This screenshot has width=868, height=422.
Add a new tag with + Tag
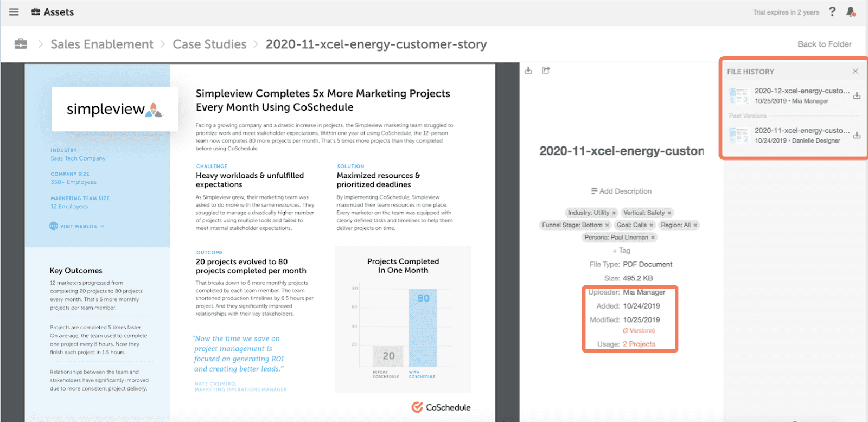point(621,251)
